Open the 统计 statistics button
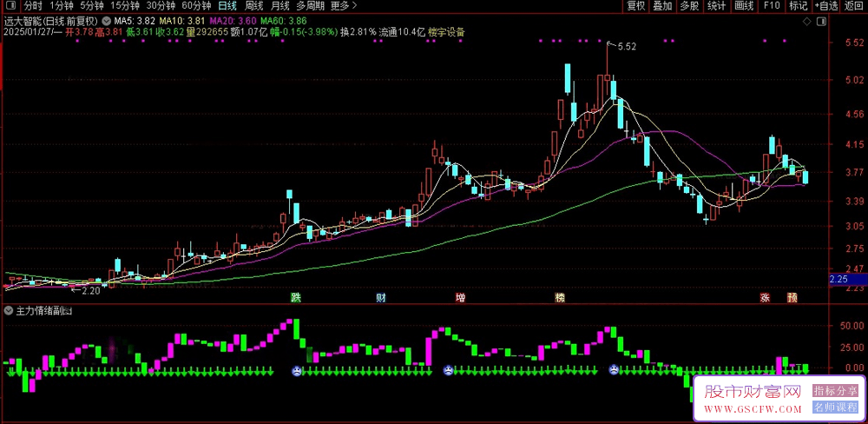The image size is (868, 424). point(716,6)
